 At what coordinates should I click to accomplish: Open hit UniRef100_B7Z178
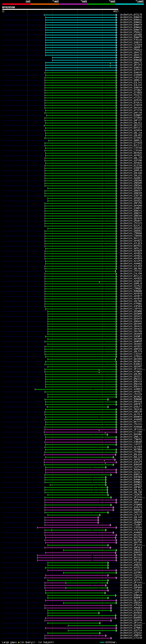point(131,15)
